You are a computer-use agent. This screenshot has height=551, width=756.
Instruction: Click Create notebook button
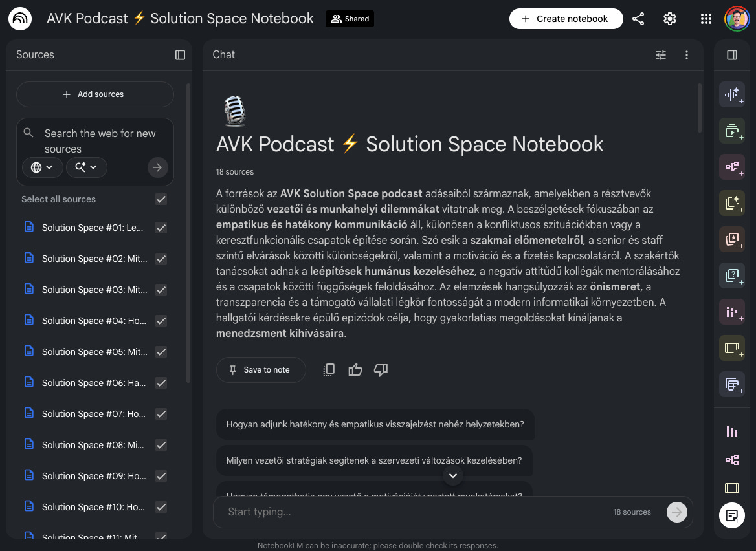[x=566, y=19]
